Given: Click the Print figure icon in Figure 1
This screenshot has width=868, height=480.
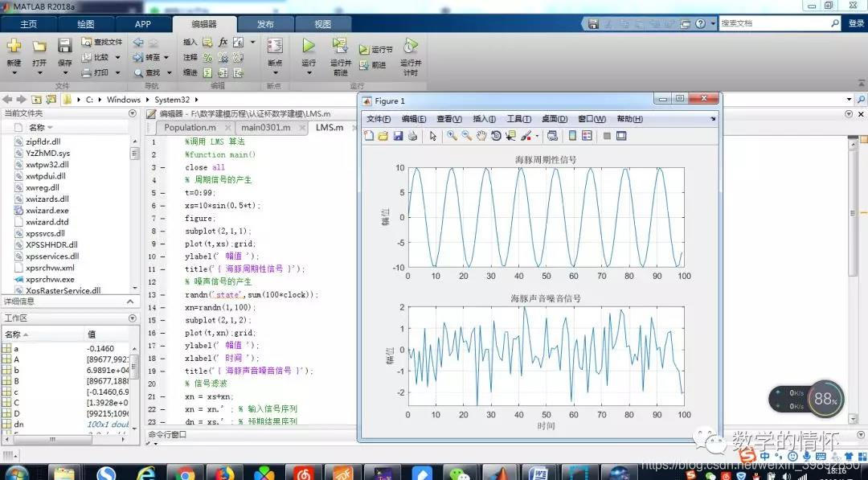Looking at the screenshot, I should 412,136.
